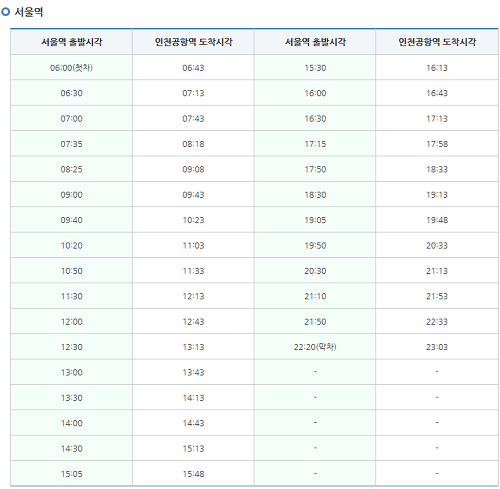Select the 10:20 departure time
The width and height of the screenshot is (500, 489).
click(x=72, y=246)
